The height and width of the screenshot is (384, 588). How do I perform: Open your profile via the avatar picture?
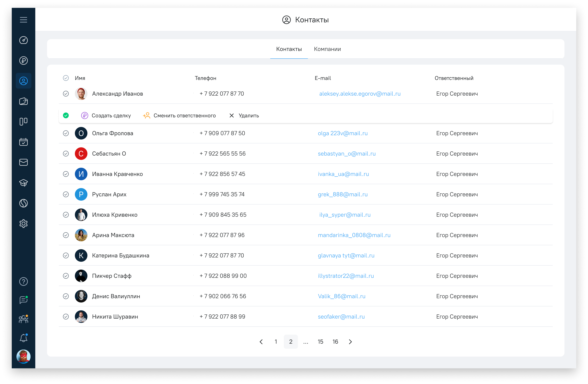pos(24,357)
